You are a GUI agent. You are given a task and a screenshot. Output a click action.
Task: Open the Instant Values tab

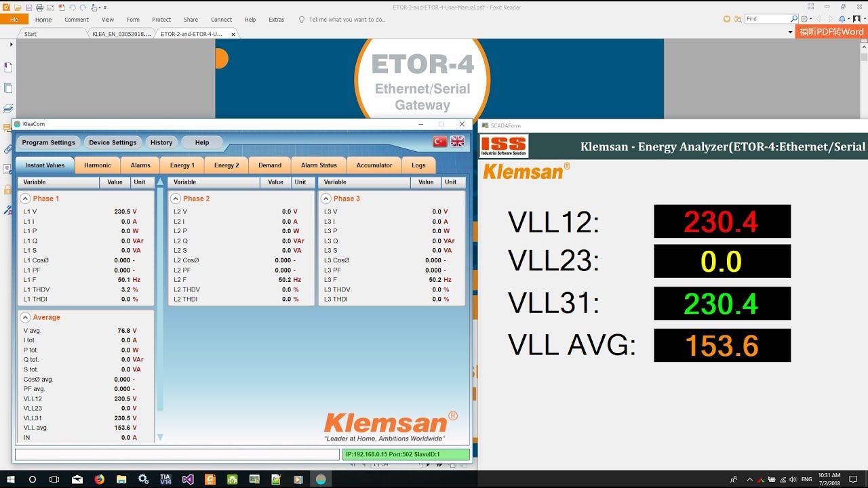pyautogui.click(x=45, y=165)
